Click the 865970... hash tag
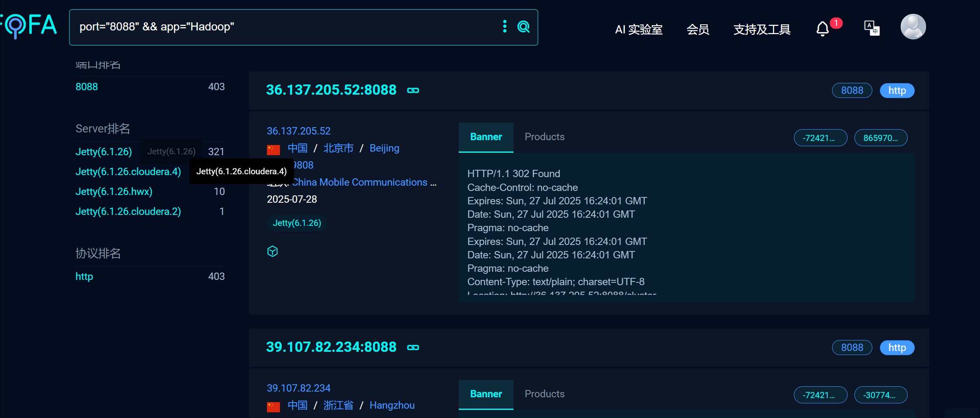 881,138
